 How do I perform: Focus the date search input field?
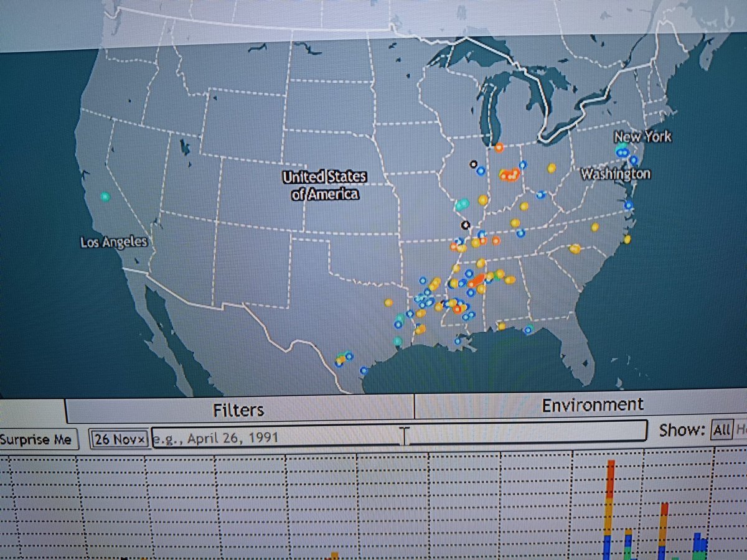[x=398, y=435]
